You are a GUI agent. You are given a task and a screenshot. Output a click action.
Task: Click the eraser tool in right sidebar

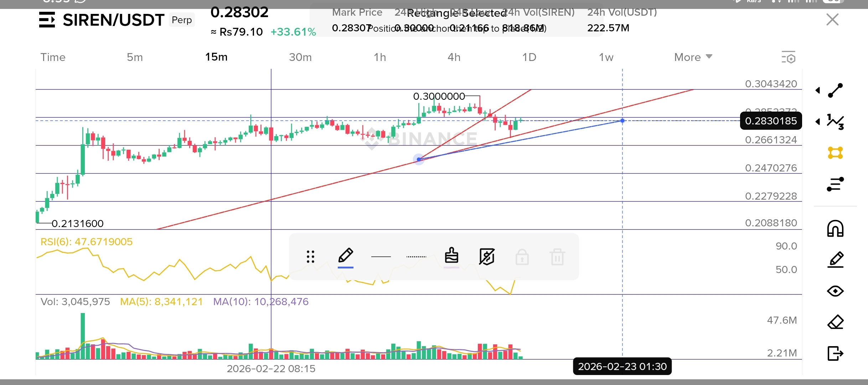coord(835,323)
